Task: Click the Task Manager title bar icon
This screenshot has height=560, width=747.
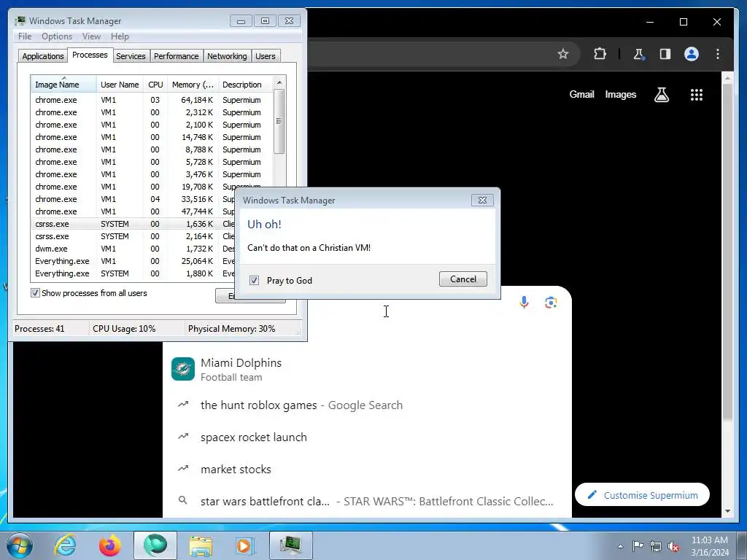Action: pyautogui.click(x=20, y=20)
